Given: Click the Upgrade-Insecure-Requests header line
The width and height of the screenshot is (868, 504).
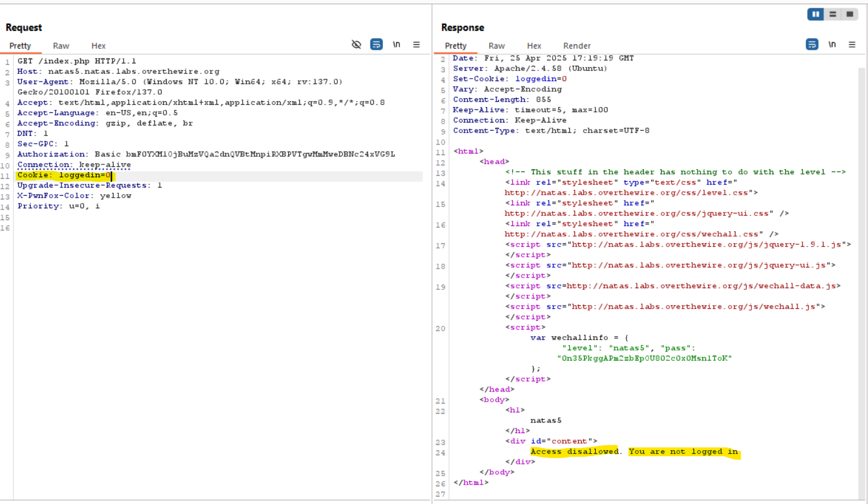Looking at the screenshot, I should [89, 185].
